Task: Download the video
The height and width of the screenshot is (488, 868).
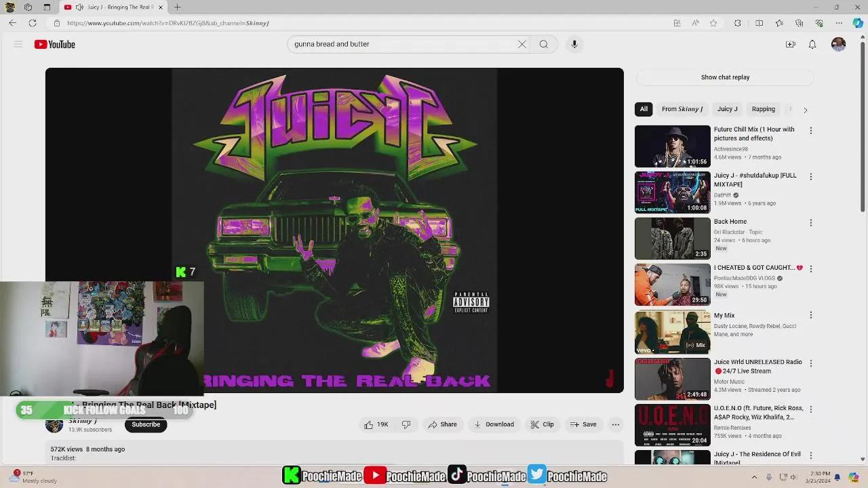Action: pyautogui.click(x=494, y=424)
